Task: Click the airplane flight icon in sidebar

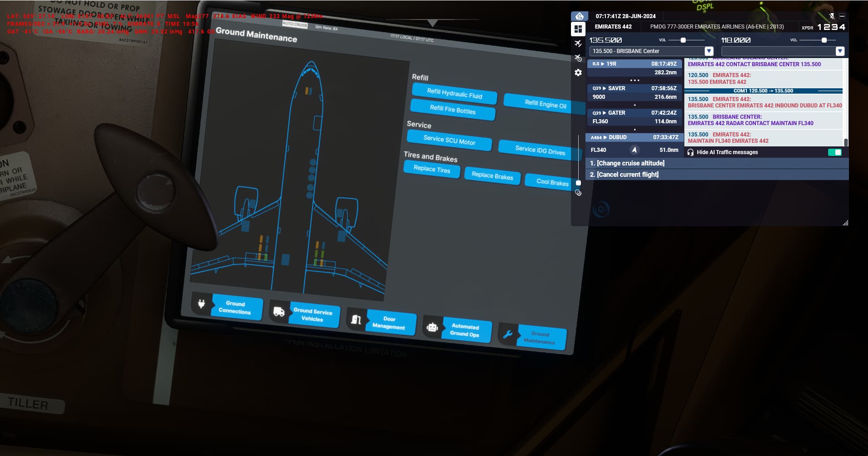Action: [x=578, y=44]
